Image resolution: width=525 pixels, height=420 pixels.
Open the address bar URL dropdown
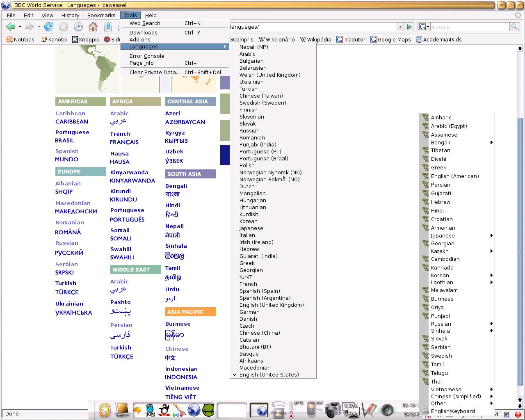pyautogui.click(x=400, y=27)
